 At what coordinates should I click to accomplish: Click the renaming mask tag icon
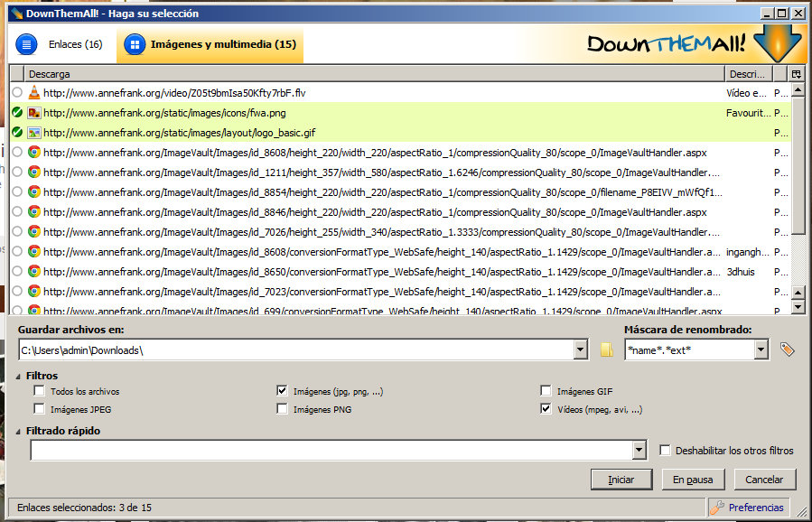coord(787,350)
